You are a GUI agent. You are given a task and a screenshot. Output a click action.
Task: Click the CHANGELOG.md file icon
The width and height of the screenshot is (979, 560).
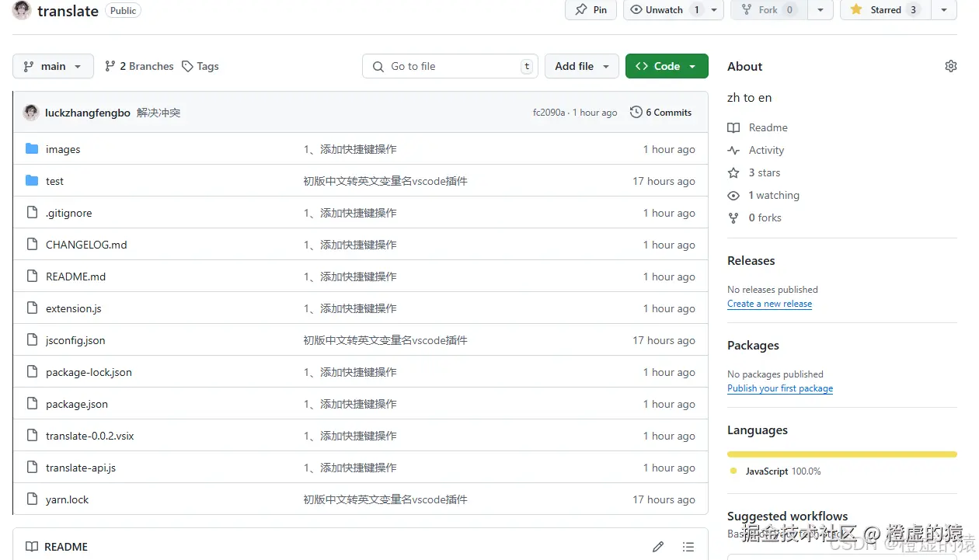(32, 245)
